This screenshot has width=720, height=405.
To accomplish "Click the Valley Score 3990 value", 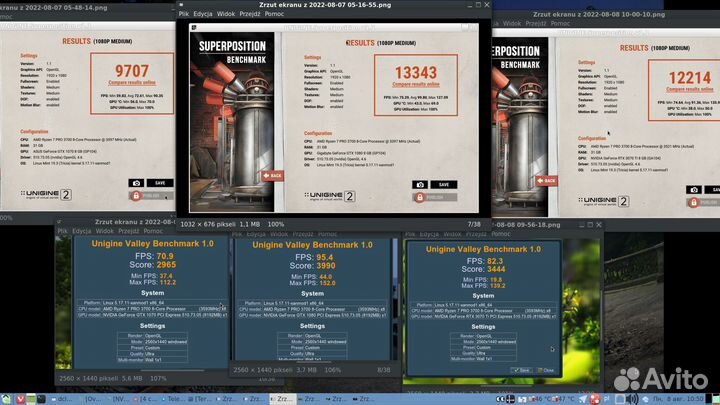I will coord(326,266).
